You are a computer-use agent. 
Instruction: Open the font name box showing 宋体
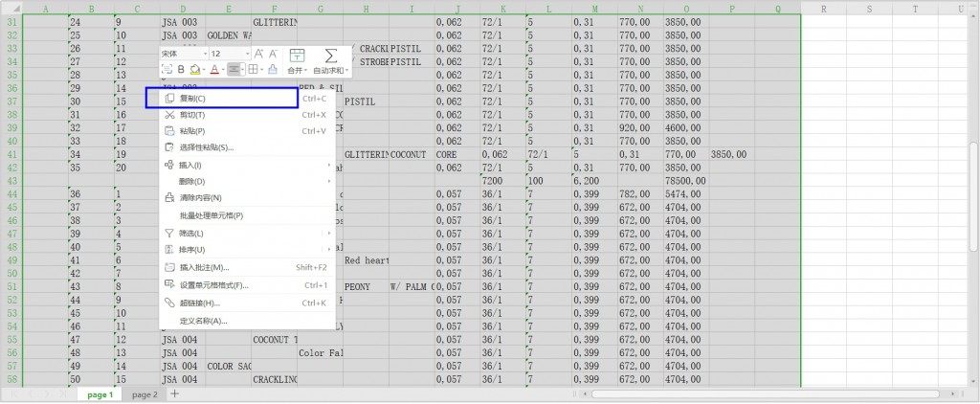tap(185, 54)
